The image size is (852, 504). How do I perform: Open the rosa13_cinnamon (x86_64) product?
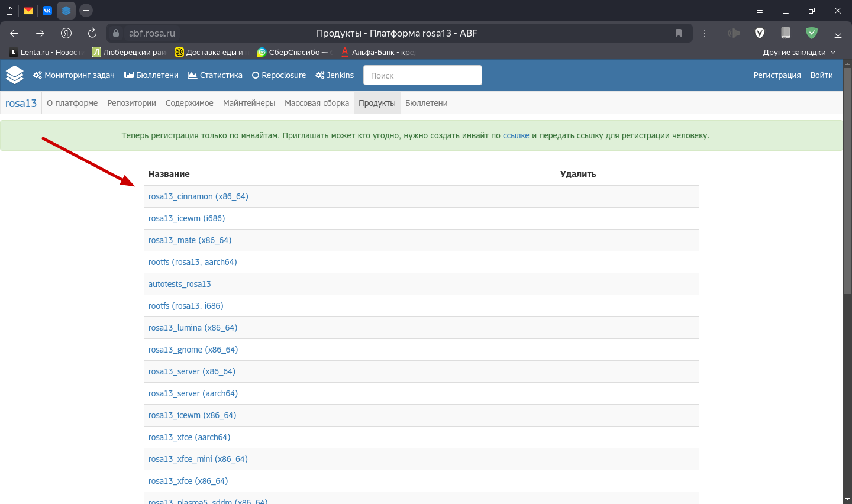click(198, 196)
